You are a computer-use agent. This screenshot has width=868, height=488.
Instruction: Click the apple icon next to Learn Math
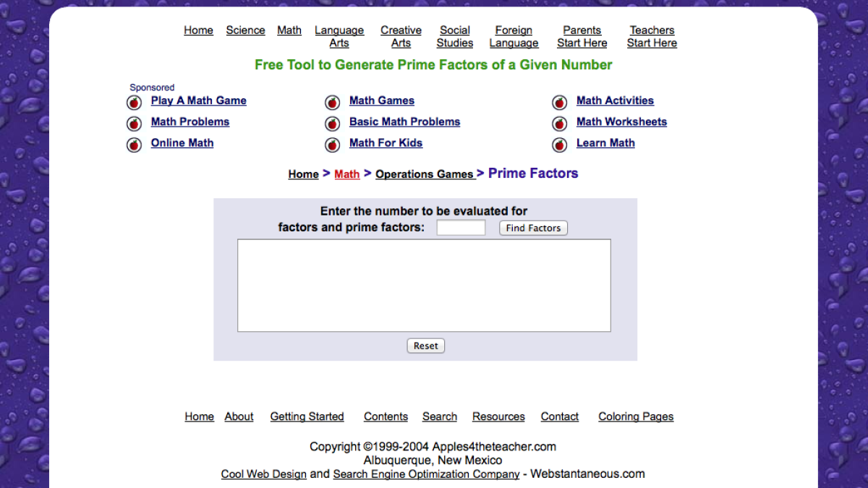(x=559, y=144)
